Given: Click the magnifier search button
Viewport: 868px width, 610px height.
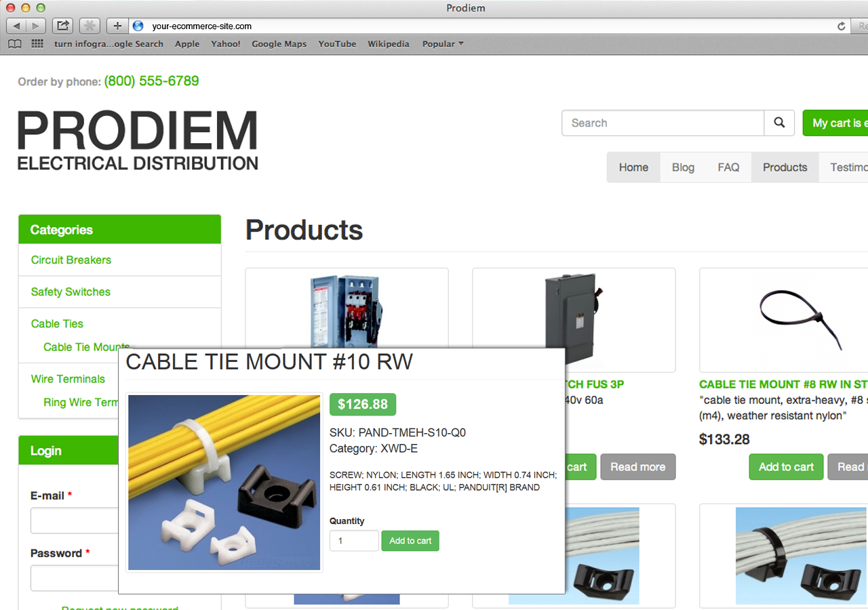Looking at the screenshot, I should (779, 123).
